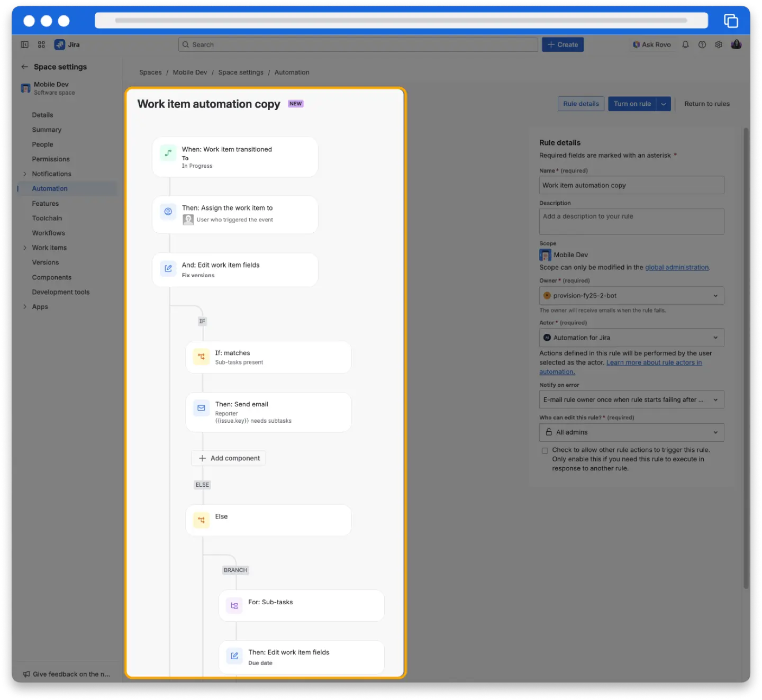The height and width of the screenshot is (700, 762).
Task: Open the app switcher grid icon
Action: coord(41,44)
